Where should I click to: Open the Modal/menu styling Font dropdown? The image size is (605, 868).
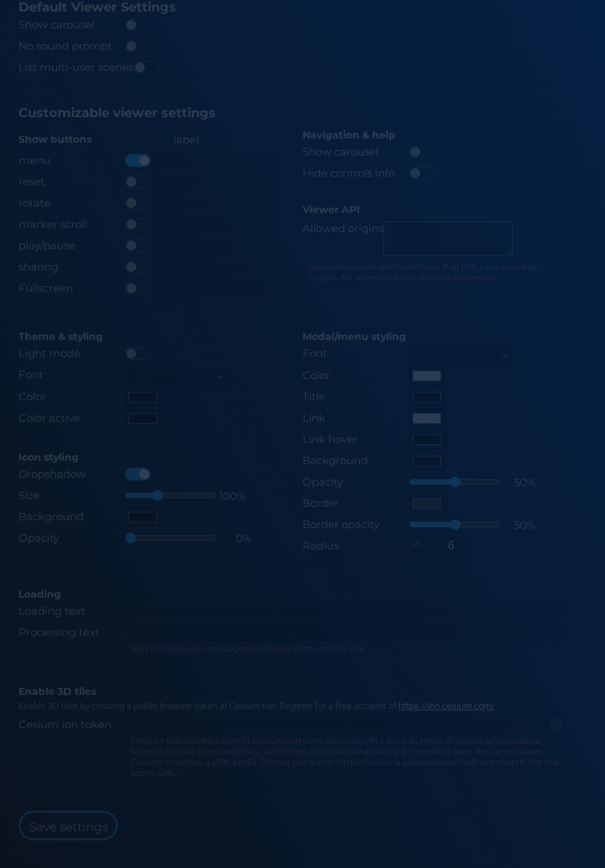point(462,354)
